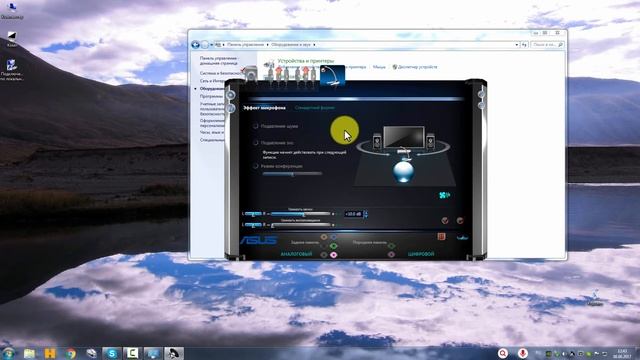The height and width of the screenshot is (360, 640).
Task: Click the ЦИФРОВОЙ label
Action: pyautogui.click(x=421, y=254)
